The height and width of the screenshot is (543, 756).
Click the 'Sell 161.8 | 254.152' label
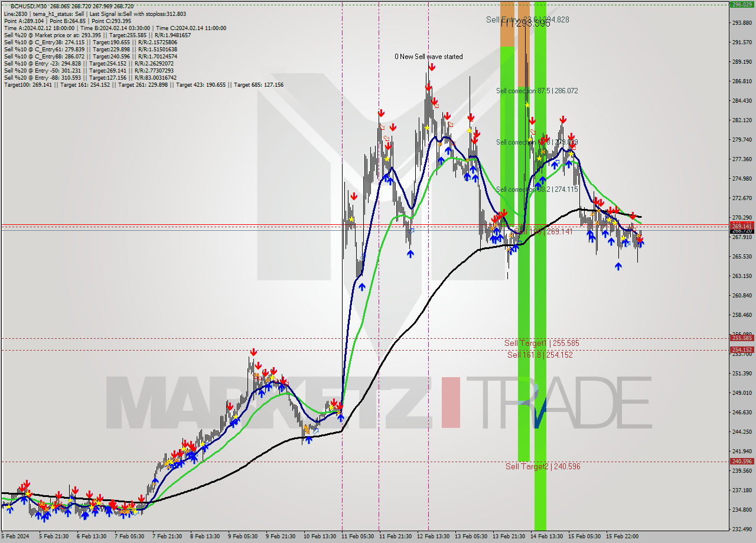coord(540,355)
